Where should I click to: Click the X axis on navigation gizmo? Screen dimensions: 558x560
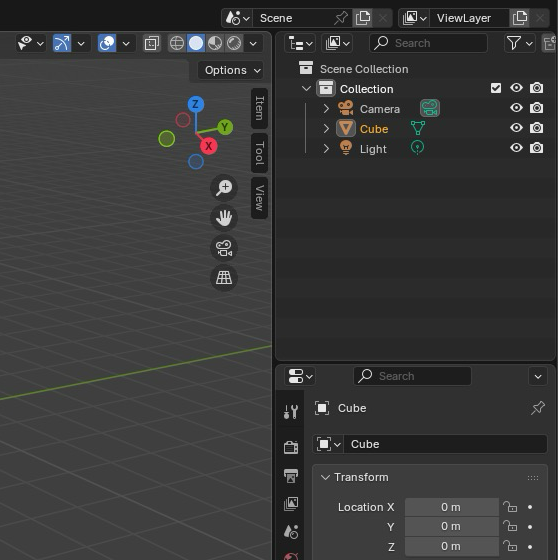coord(209,146)
